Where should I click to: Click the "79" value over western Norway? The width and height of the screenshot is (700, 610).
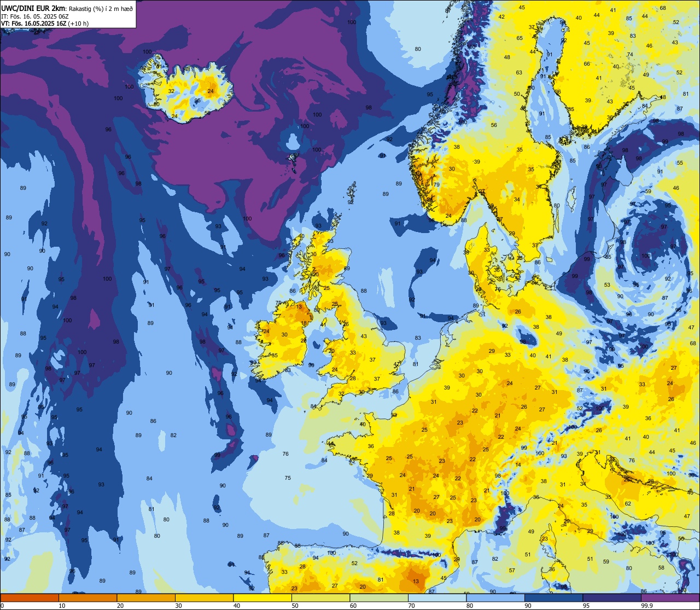click(x=436, y=185)
